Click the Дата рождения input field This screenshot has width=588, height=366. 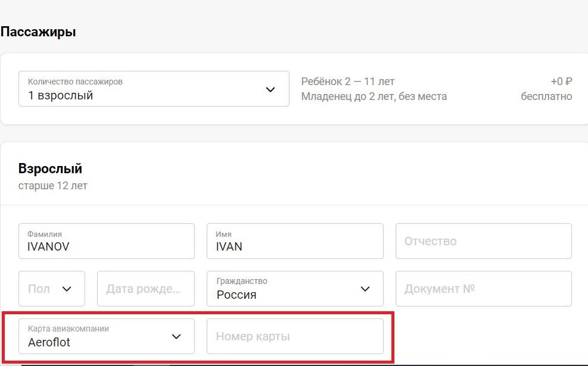tap(146, 289)
